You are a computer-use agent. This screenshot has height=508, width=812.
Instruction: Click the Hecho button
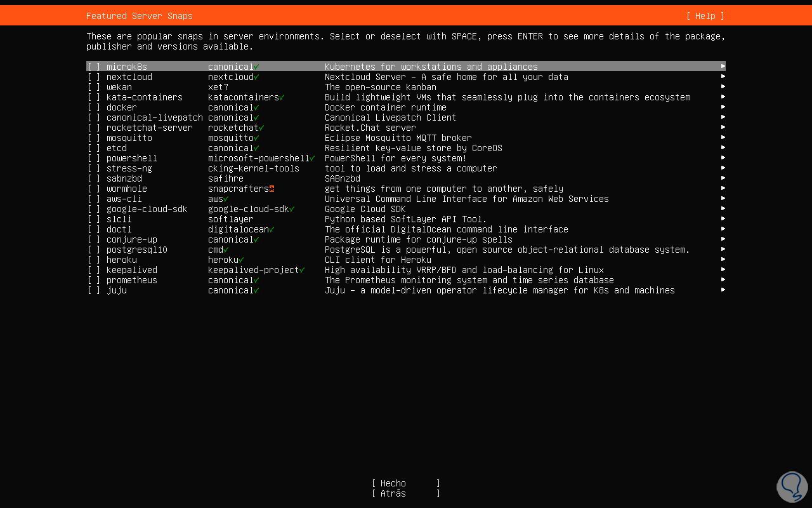[x=406, y=483]
